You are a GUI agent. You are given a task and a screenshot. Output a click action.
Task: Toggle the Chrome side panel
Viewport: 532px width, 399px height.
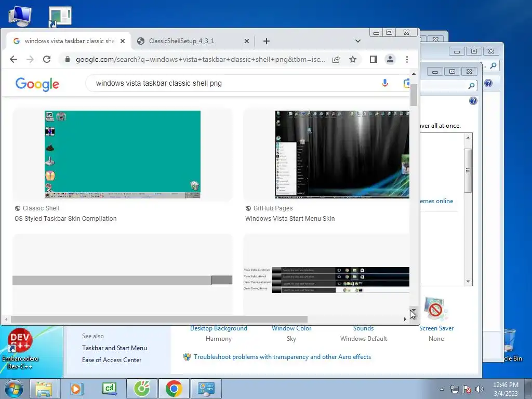pyautogui.click(x=373, y=59)
